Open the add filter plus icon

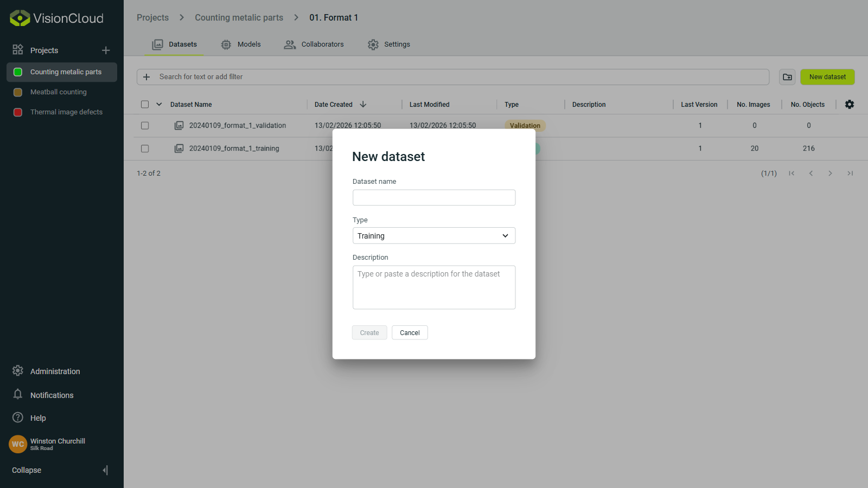click(146, 76)
